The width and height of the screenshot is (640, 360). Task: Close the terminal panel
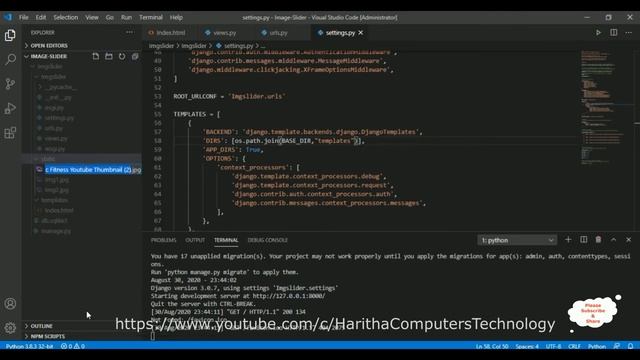pos(629,240)
